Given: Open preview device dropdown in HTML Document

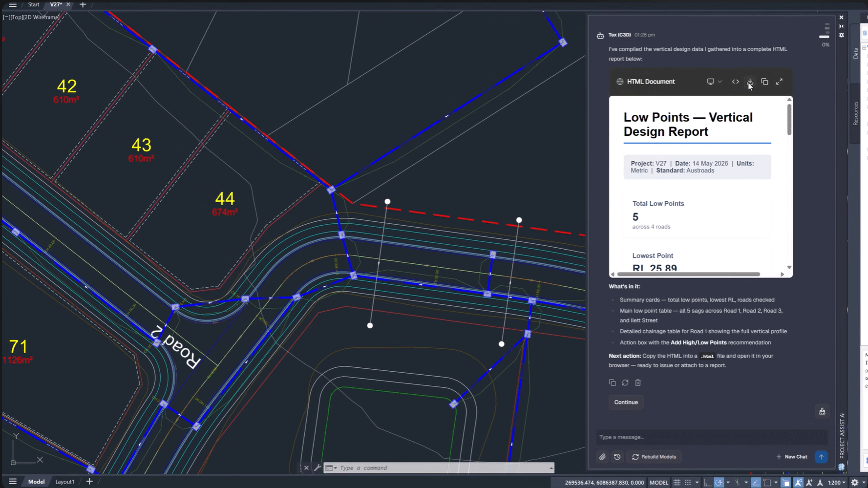Looking at the screenshot, I should point(714,82).
